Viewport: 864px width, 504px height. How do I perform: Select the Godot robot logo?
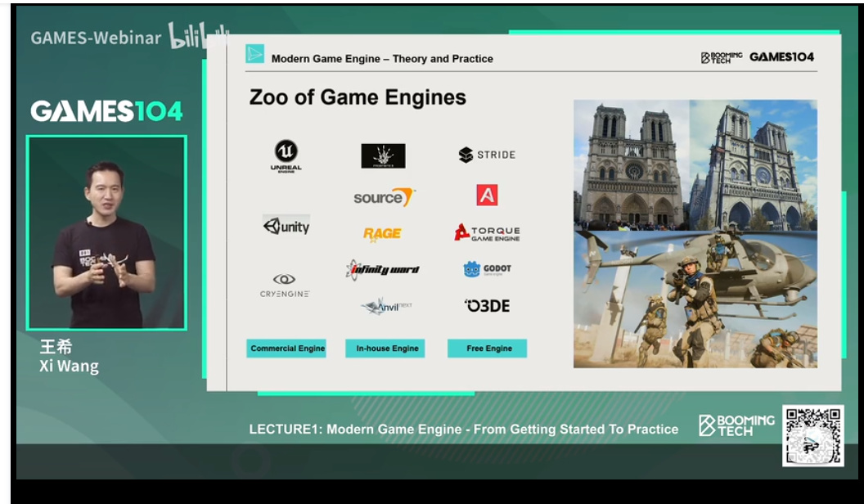coord(471,269)
